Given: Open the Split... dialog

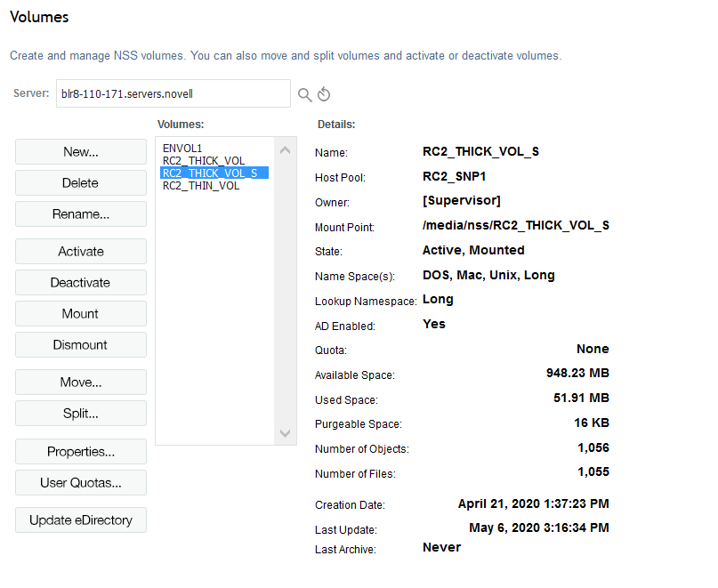Looking at the screenshot, I should pyautogui.click(x=80, y=413).
